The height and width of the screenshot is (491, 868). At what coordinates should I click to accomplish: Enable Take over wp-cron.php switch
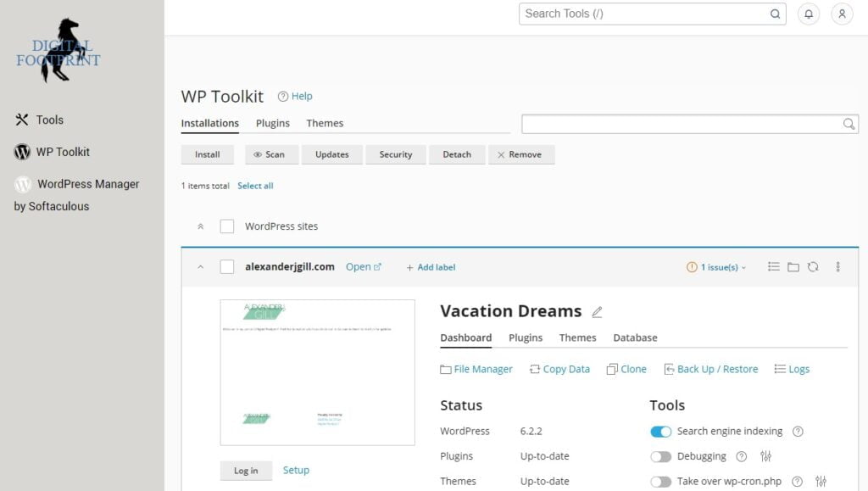[660, 482]
